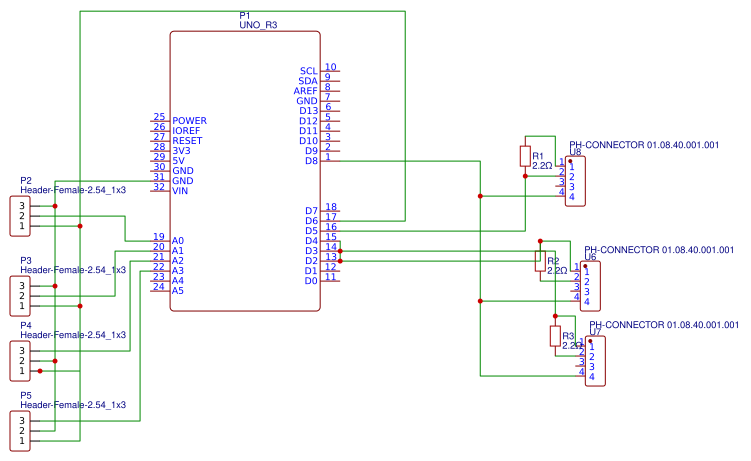
Task: Click pin number 18 beside D7
Action: (x=331, y=207)
